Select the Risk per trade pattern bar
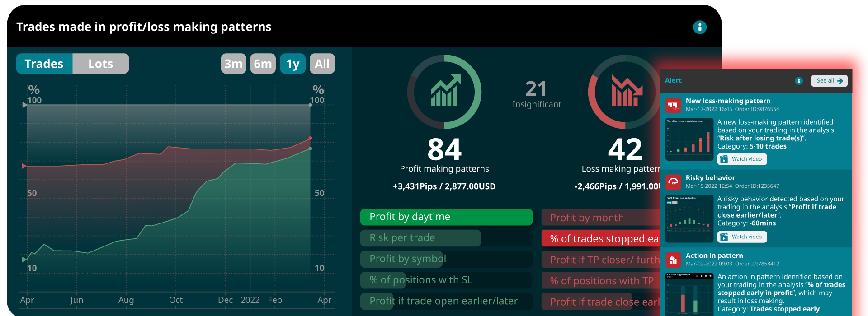Screen dimensions: 868x316 click(420, 238)
